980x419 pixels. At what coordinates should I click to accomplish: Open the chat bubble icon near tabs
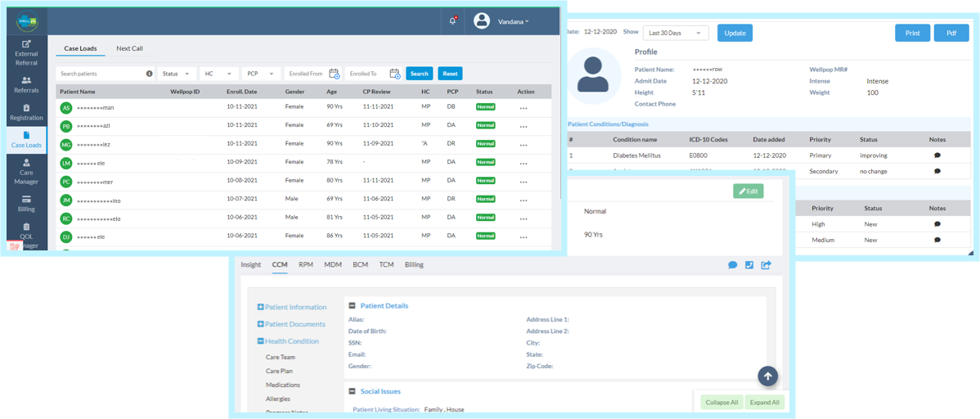pyautogui.click(x=733, y=265)
